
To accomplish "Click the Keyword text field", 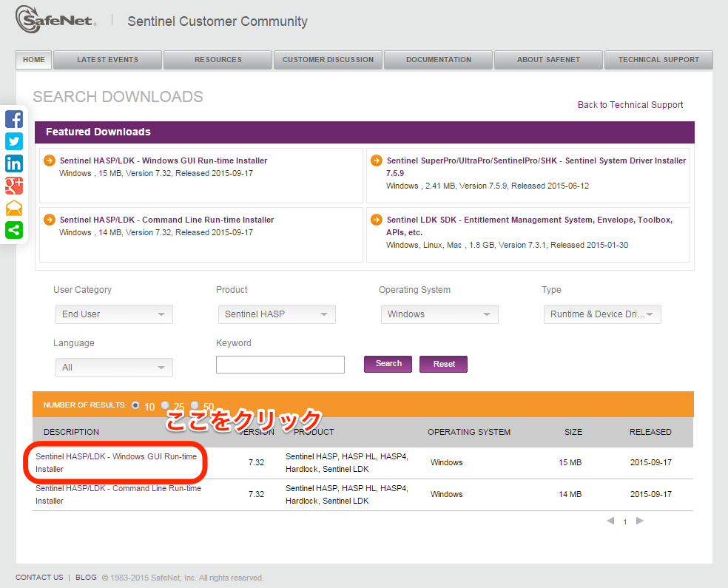I will (x=280, y=365).
